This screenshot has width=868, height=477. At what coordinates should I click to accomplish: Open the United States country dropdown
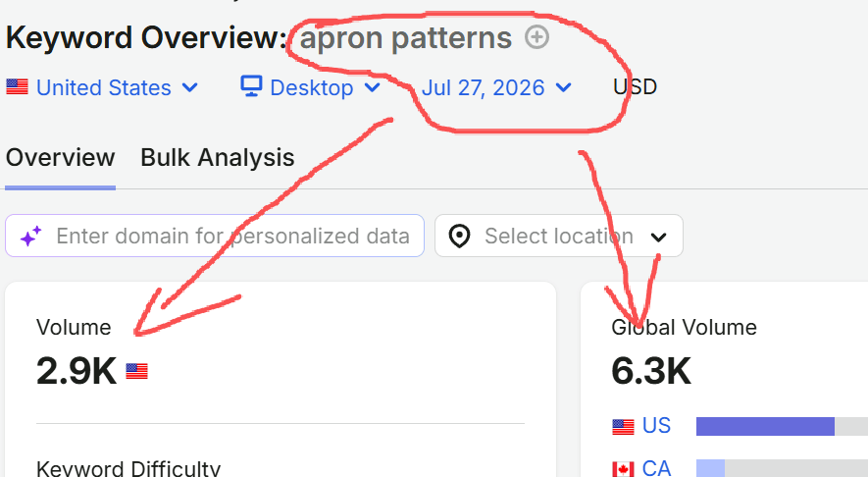[102, 87]
